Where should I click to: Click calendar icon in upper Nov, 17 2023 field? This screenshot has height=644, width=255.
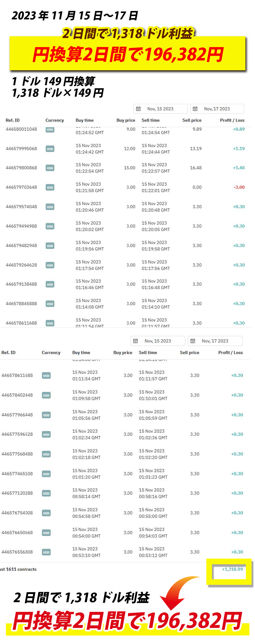click(x=195, y=109)
